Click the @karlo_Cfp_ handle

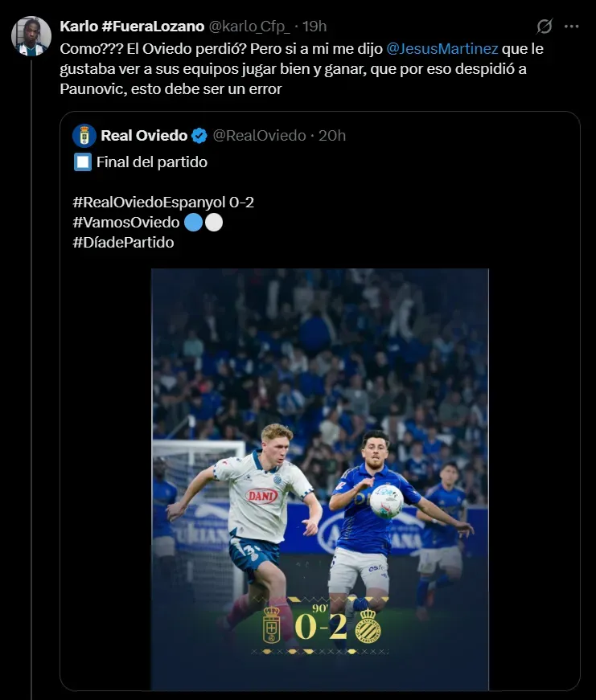coord(249,27)
